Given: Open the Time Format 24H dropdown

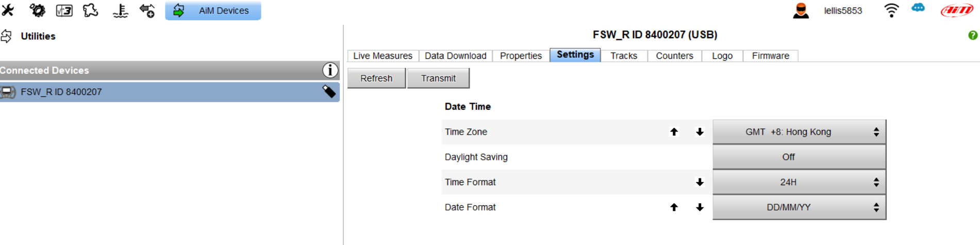Looking at the screenshot, I should (x=799, y=182).
